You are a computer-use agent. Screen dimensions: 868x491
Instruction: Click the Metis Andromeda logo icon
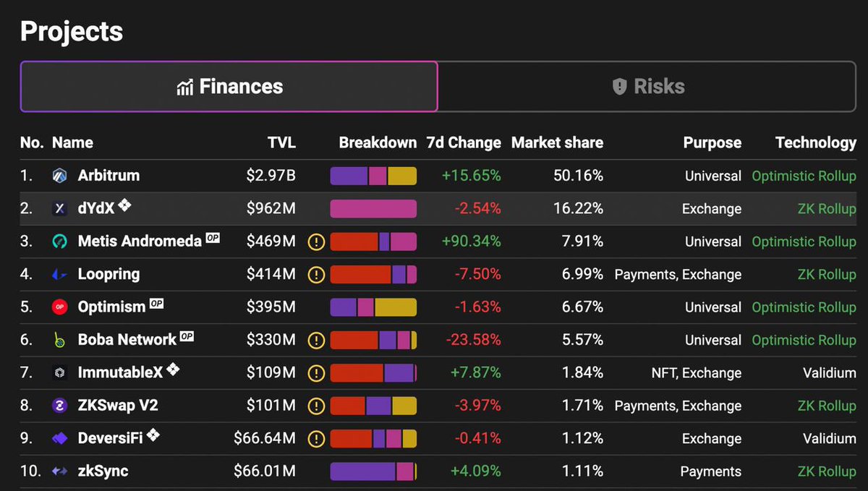[60, 242]
